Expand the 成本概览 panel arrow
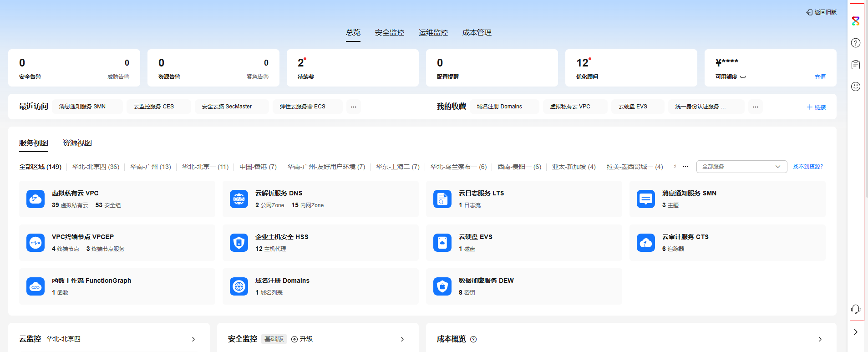Viewport: 868px width, 352px height. pyautogui.click(x=820, y=339)
